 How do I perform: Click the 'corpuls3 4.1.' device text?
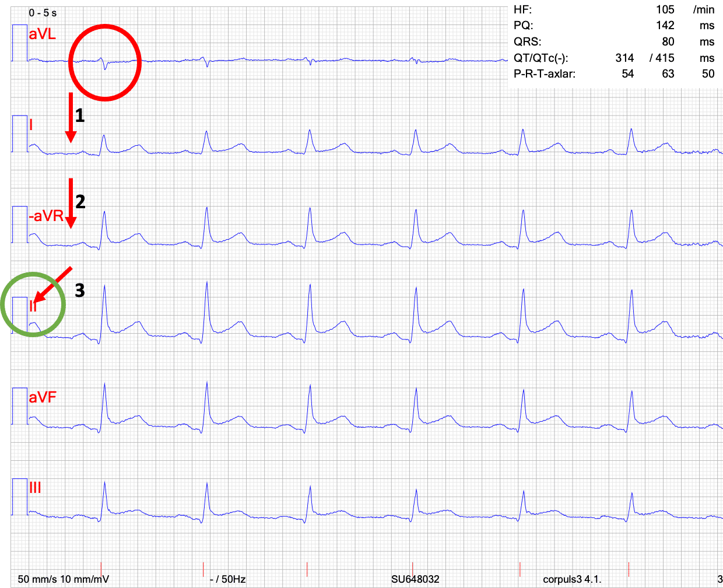(572, 579)
